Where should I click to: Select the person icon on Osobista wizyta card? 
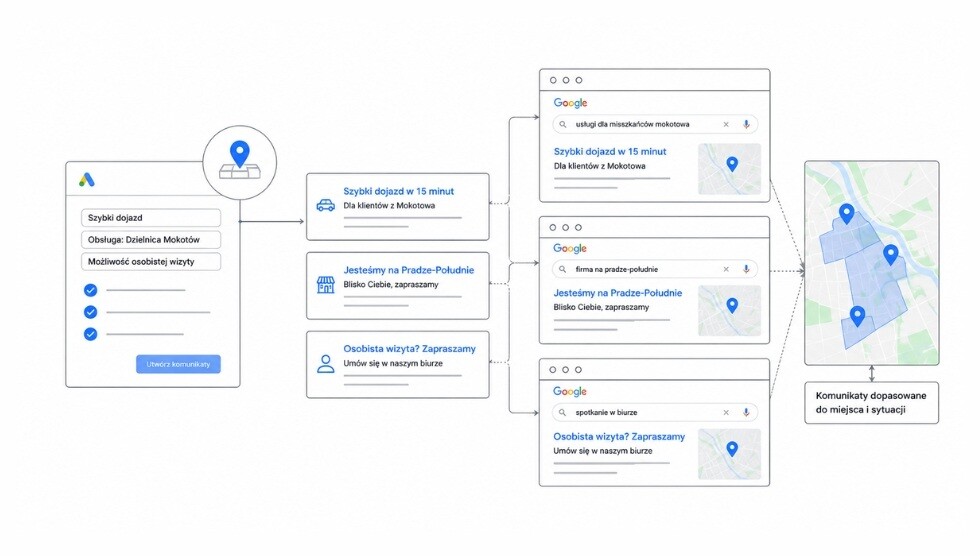[326, 364]
